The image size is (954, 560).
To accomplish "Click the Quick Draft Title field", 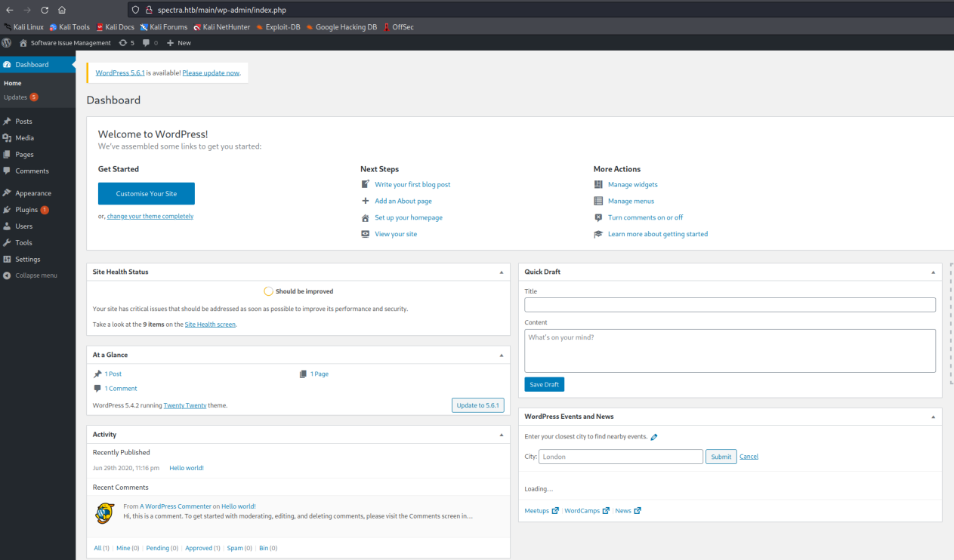I will pyautogui.click(x=730, y=305).
